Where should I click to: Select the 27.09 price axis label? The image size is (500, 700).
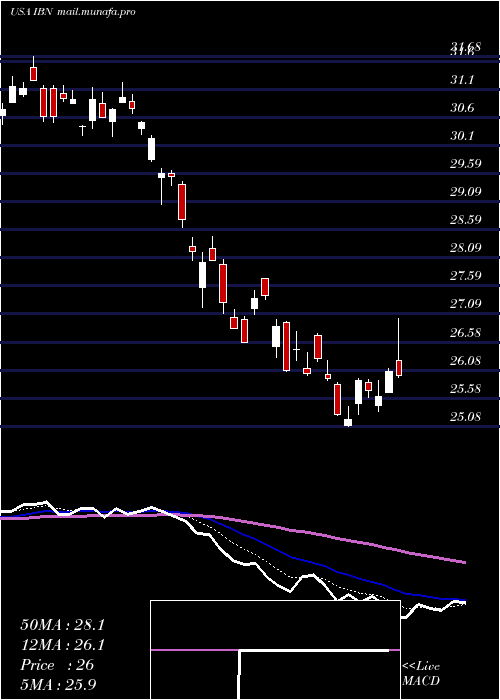[466, 304]
